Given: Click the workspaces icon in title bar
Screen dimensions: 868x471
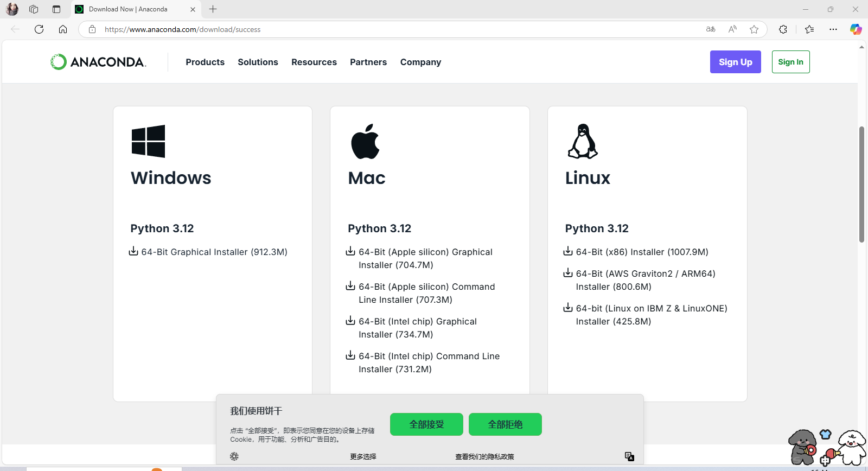Looking at the screenshot, I should coord(34,9).
